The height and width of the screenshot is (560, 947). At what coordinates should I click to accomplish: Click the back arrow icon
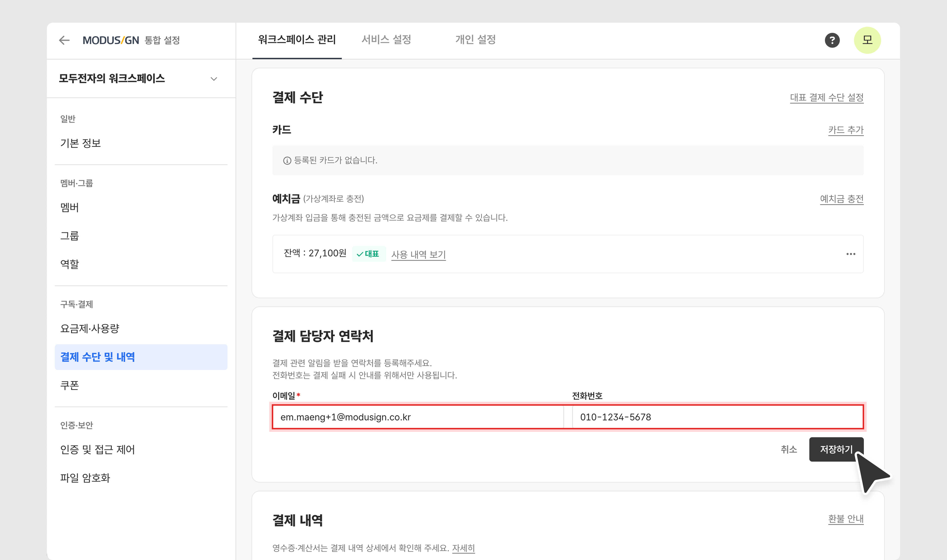(65, 40)
